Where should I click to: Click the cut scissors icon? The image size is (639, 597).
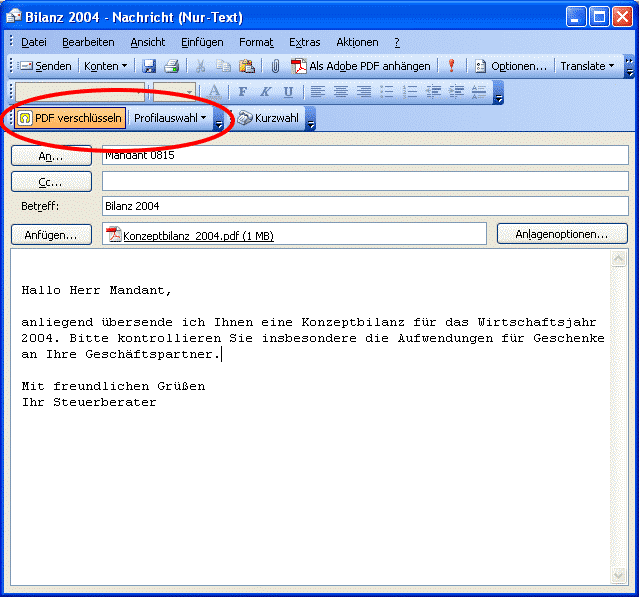[x=200, y=66]
